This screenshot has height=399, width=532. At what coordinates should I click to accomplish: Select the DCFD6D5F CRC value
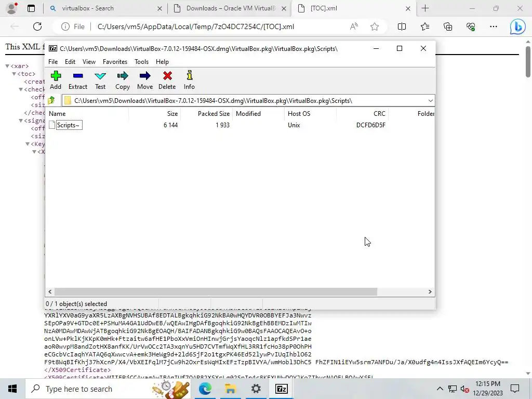[370, 125]
